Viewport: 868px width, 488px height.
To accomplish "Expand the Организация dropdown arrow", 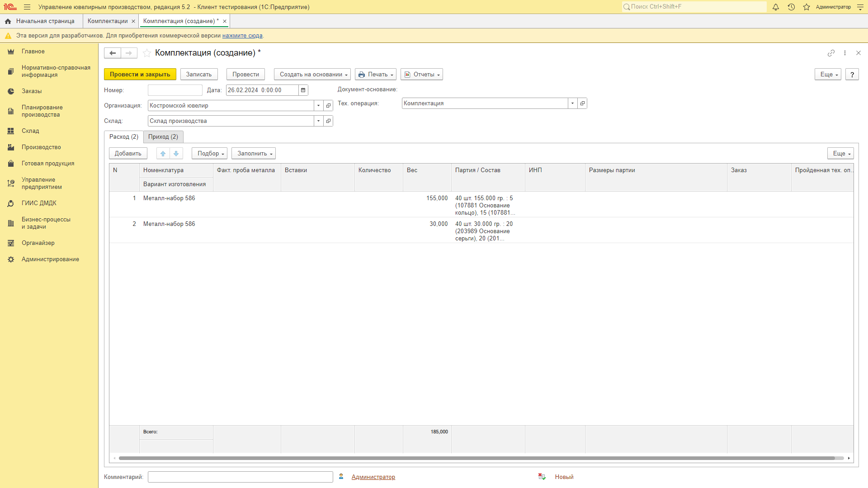I will point(319,105).
